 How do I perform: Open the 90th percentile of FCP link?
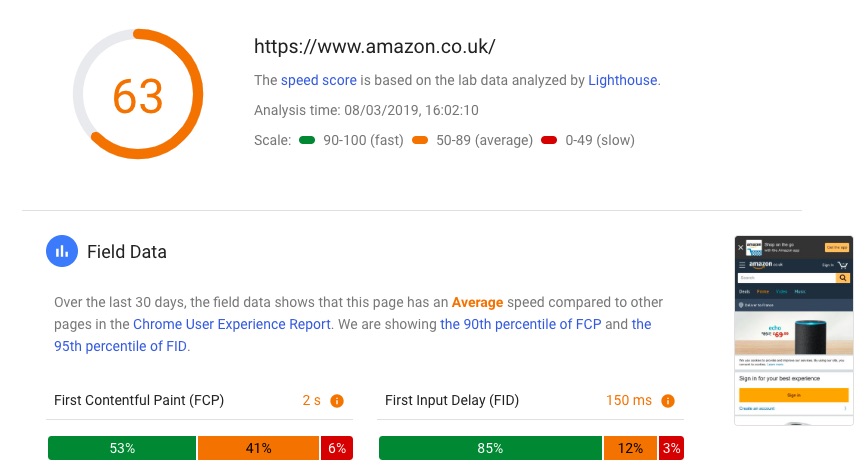click(520, 324)
